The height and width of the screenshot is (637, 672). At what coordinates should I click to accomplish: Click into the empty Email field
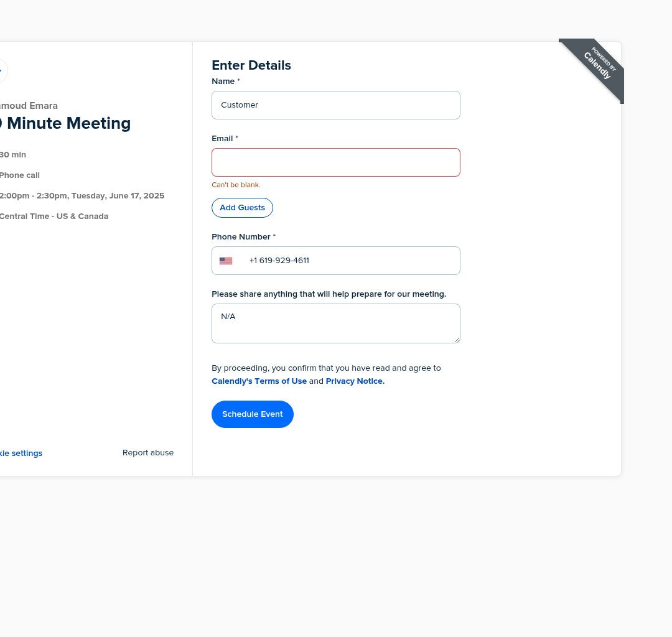[x=335, y=162]
